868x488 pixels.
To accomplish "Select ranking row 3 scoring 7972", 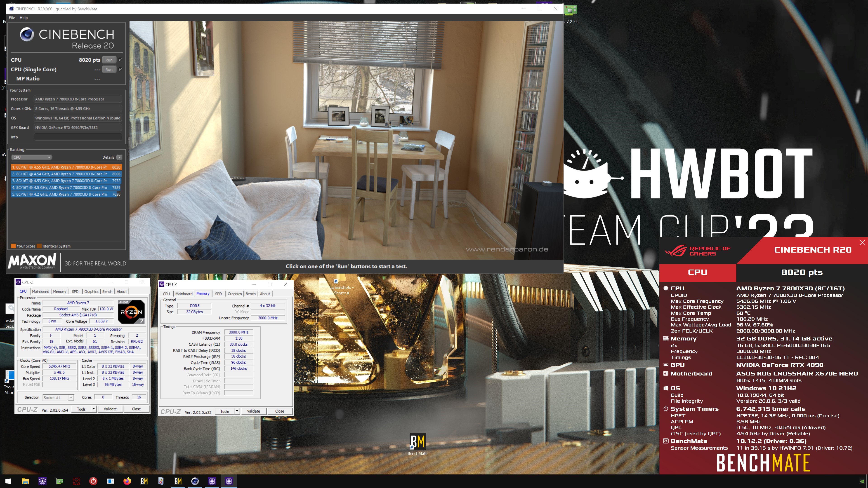I will coord(66,181).
